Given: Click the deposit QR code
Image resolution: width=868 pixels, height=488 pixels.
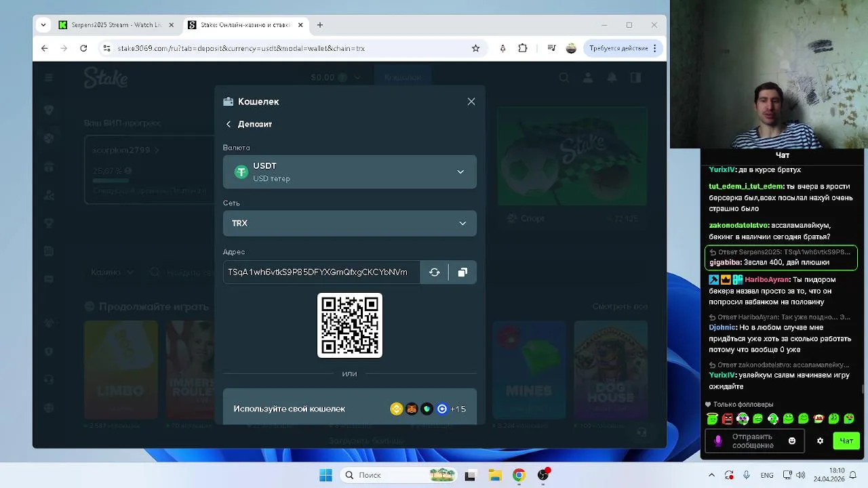Looking at the screenshot, I should [350, 325].
